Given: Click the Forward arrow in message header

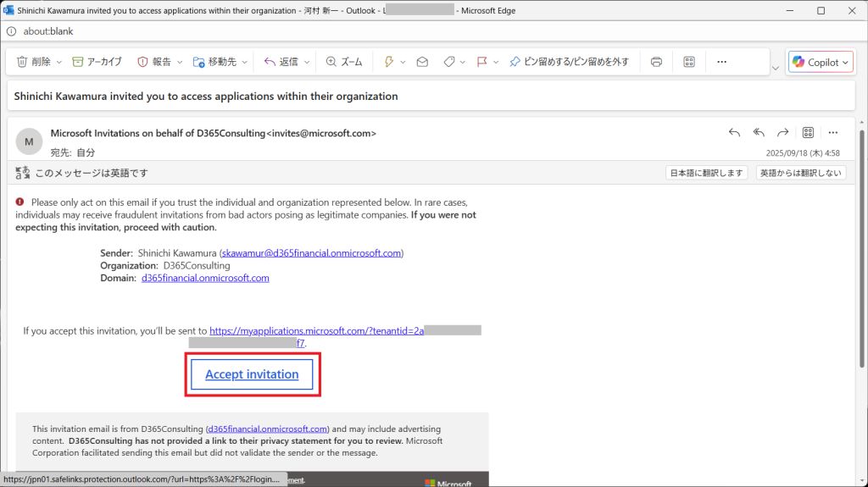Looking at the screenshot, I should [783, 133].
